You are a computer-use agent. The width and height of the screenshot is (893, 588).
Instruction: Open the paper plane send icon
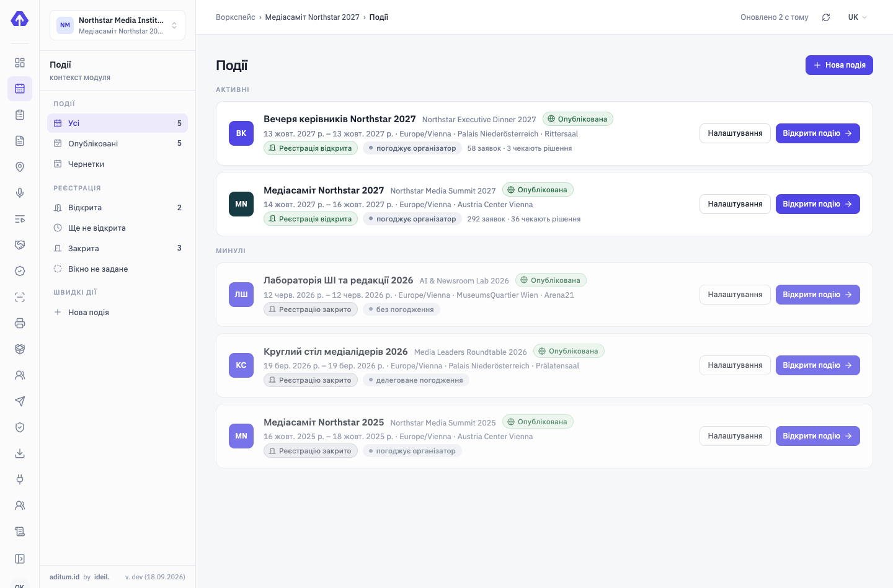(x=20, y=401)
